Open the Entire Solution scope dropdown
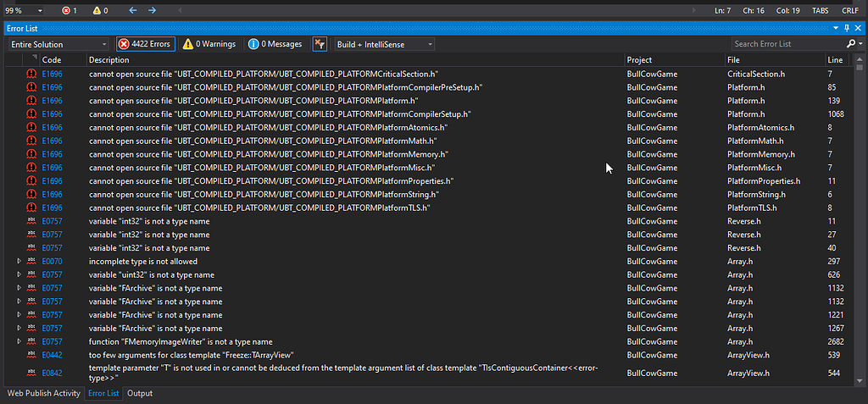This screenshot has height=404, width=868. pos(58,44)
